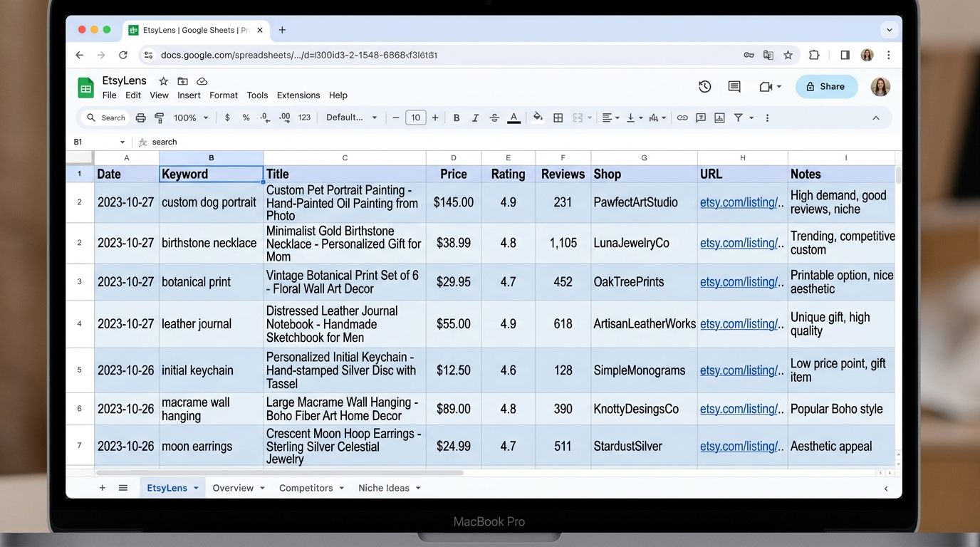Click the Merge cells icon
This screenshot has height=547, width=980.
[578, 118]
